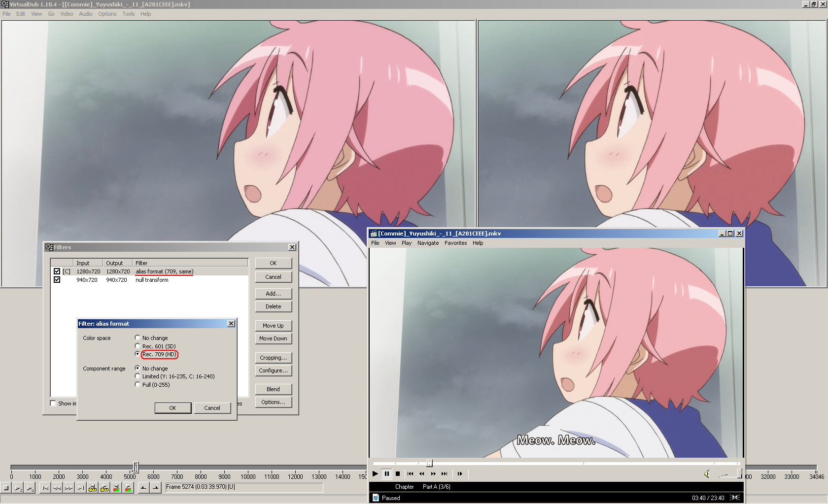828x504 pixels.
Task: Open VirtualDub Video menu
Action: point(67,14)
